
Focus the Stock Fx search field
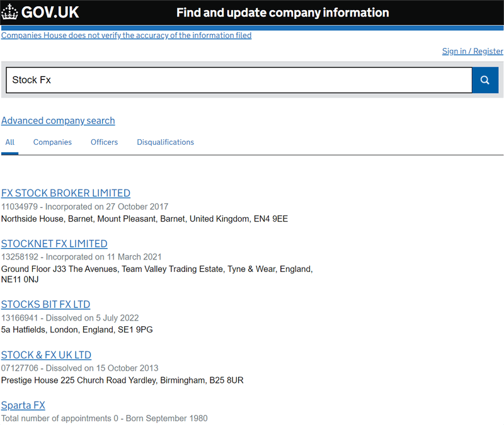coord(239,80)
